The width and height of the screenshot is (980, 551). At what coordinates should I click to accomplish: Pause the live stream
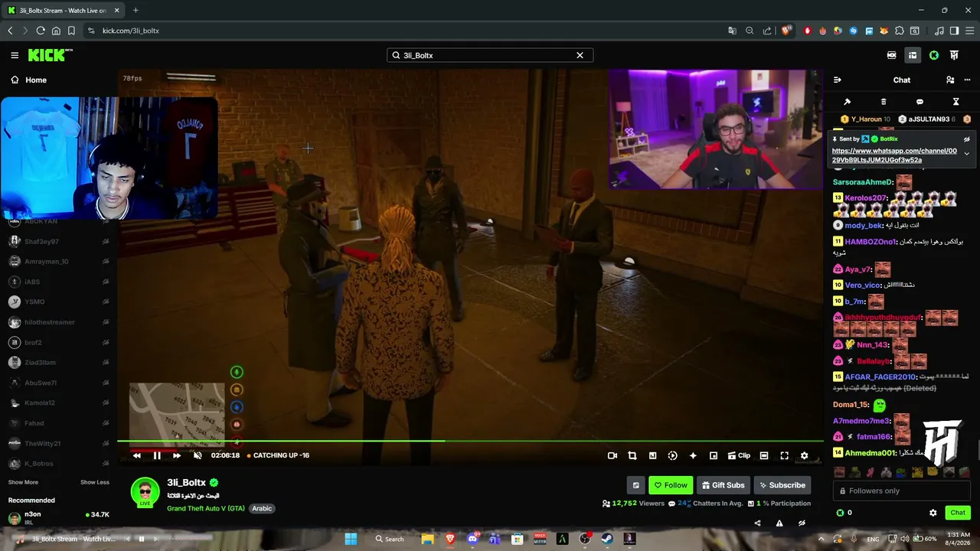click(157, 455)
